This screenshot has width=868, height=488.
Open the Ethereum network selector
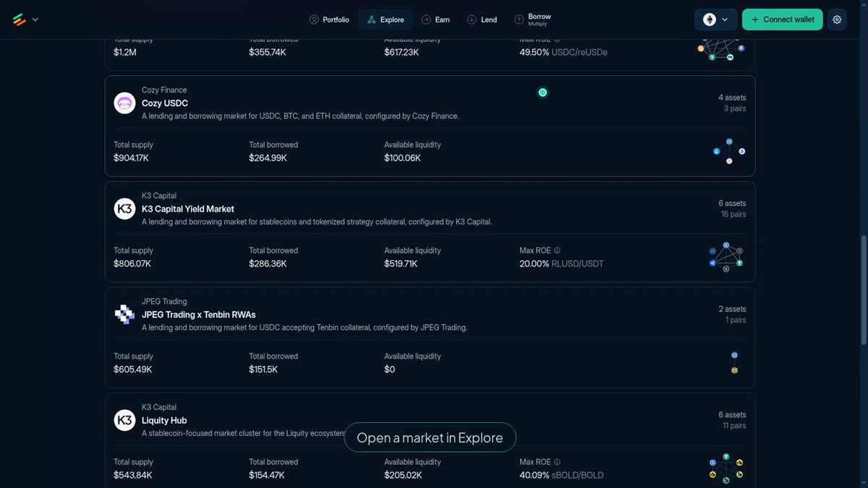715,20
